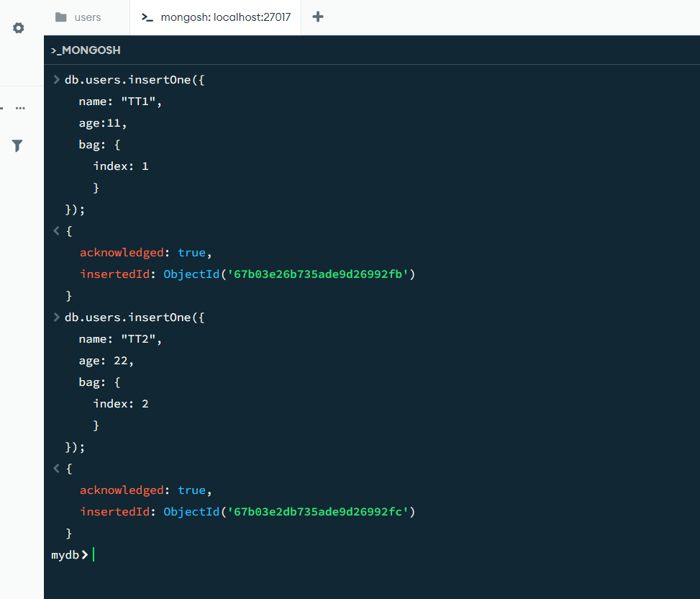Click the age: 22 line
700x599 pixels.
click(x=106, y=361)
